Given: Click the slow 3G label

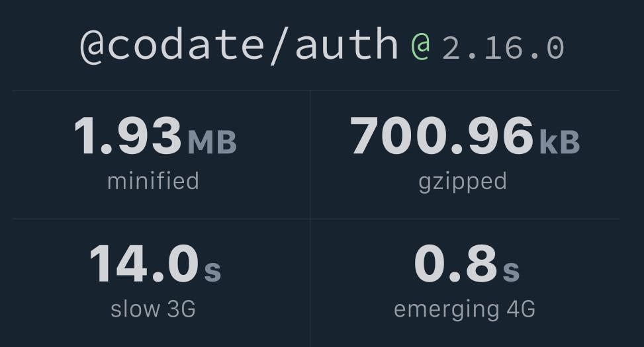Looking at the screenshot, I should tap(153, 309).
